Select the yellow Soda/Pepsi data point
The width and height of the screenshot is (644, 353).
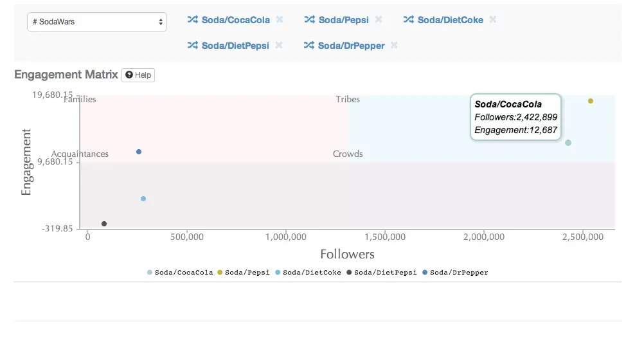click(591, 101)
